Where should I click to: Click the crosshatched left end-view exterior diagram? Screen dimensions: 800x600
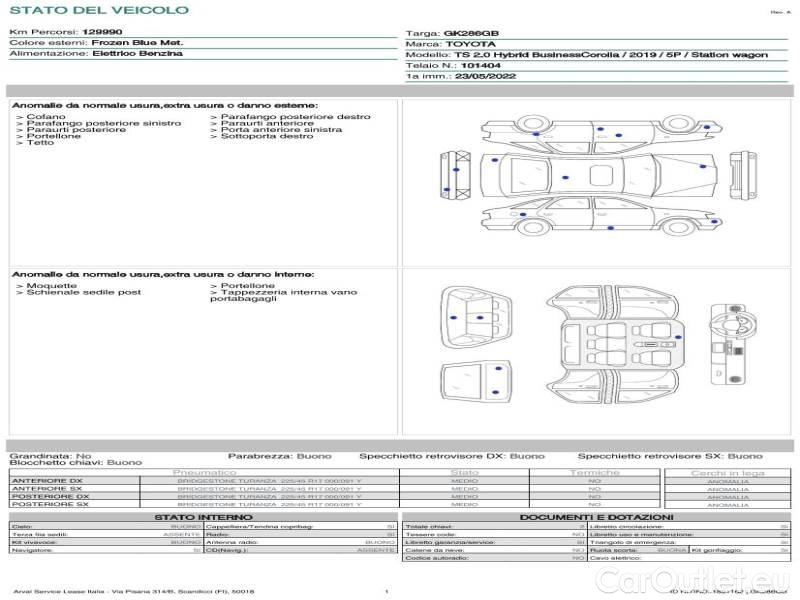click(x=455, y=175)
